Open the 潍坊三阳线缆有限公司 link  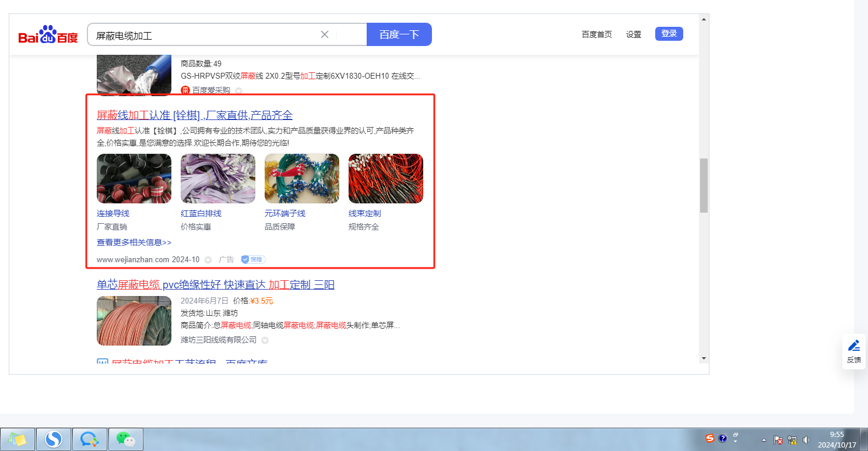click(x=219, y=340)
